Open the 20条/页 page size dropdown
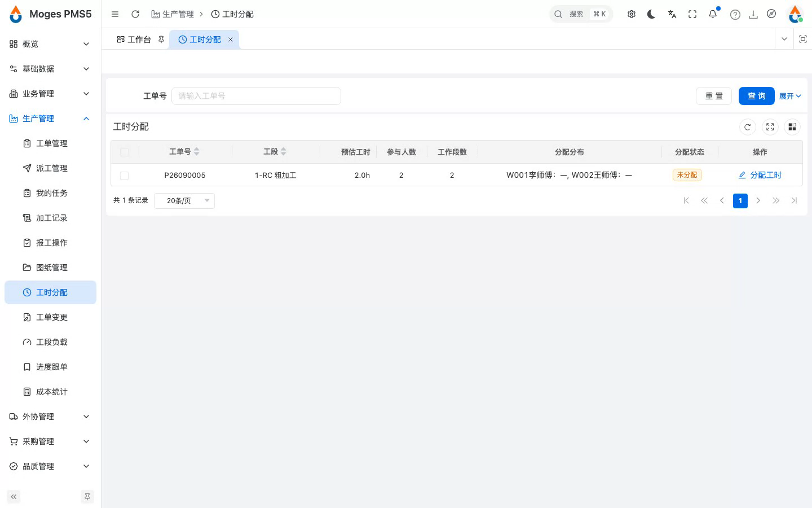This screenshot has width=812, height=508. [184, 200]
